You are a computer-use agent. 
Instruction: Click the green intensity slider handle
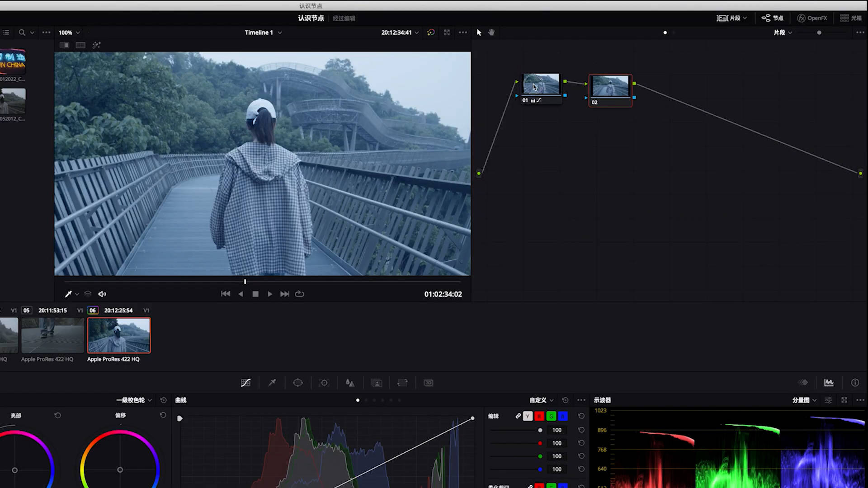coord(540,456)
